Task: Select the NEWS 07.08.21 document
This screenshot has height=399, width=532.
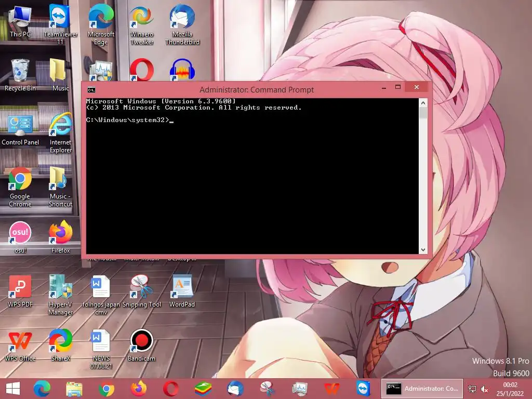Action: coord(101,349)
